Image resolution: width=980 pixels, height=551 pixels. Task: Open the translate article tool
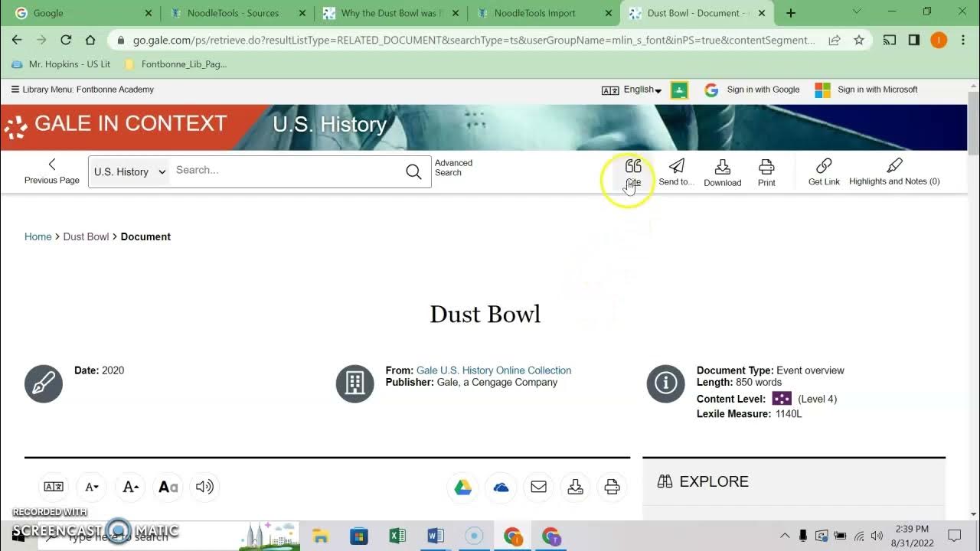click(x=54, y=487)
